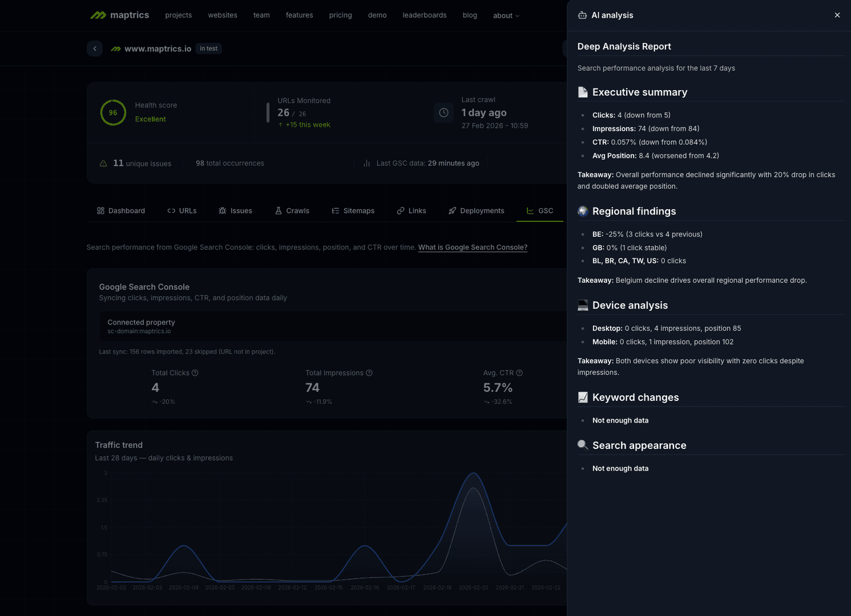Switch to the Links tab
Screen dimensions: 851x616
tap(412, 211)
